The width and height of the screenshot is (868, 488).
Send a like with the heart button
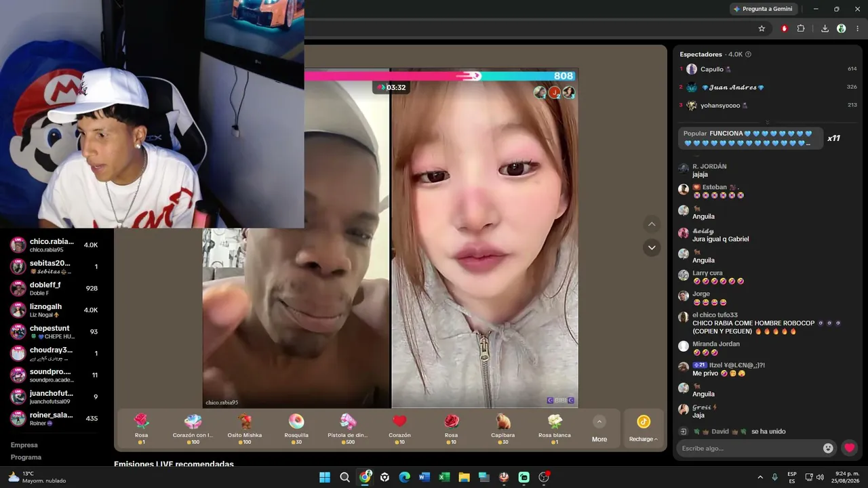(x=849, y=448)
